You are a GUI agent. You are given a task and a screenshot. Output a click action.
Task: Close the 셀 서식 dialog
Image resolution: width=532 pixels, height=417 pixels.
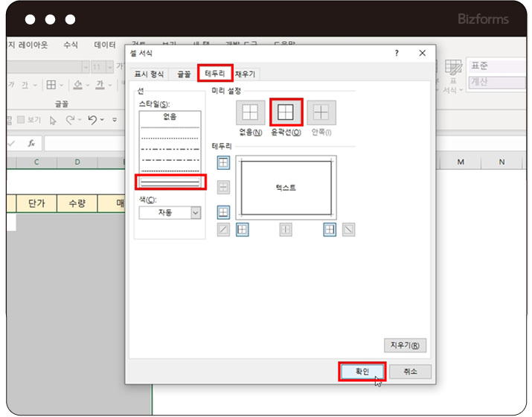pyautogui.click(x=423, y=53)
